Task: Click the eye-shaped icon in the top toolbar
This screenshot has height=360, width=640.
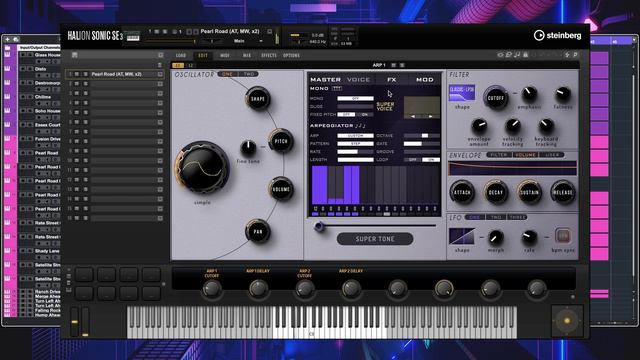Action: [500, 55]
